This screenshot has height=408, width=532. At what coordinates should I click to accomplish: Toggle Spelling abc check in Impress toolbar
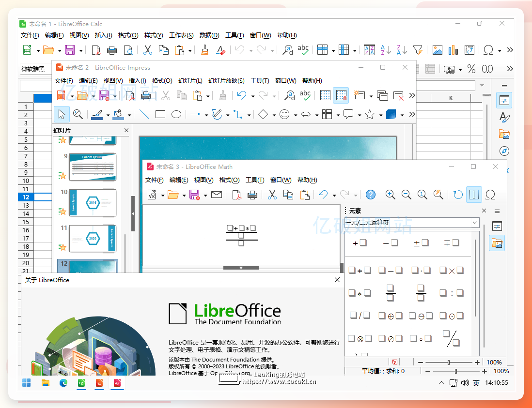[x=305, y=95]
